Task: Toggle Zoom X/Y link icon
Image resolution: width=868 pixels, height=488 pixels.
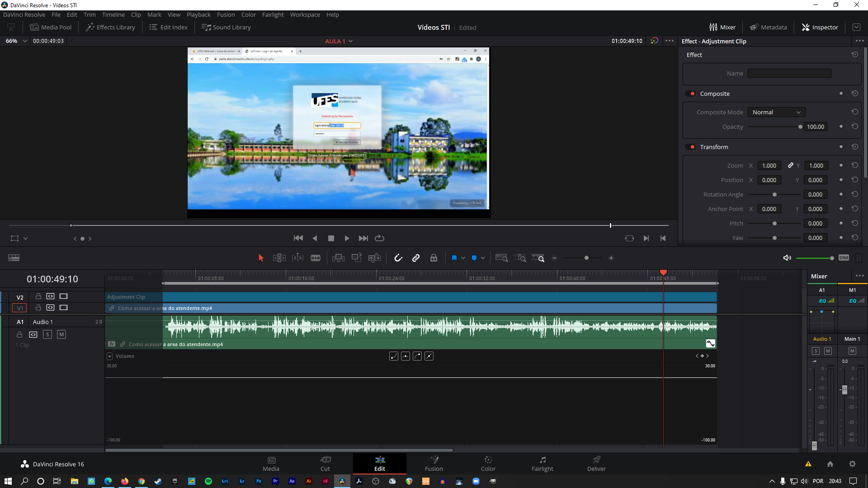Action: coord(790,165)
